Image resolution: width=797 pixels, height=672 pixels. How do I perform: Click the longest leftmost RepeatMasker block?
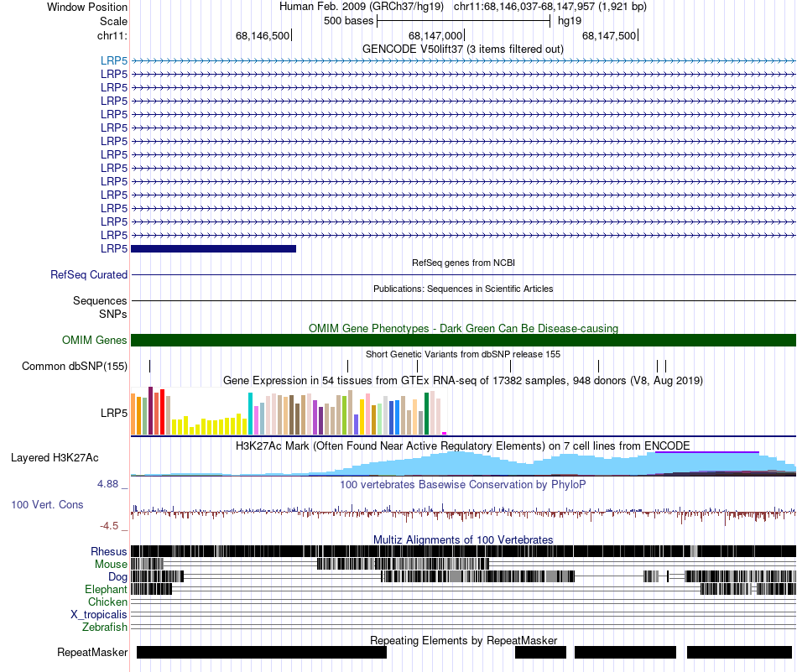coord(262,652)
